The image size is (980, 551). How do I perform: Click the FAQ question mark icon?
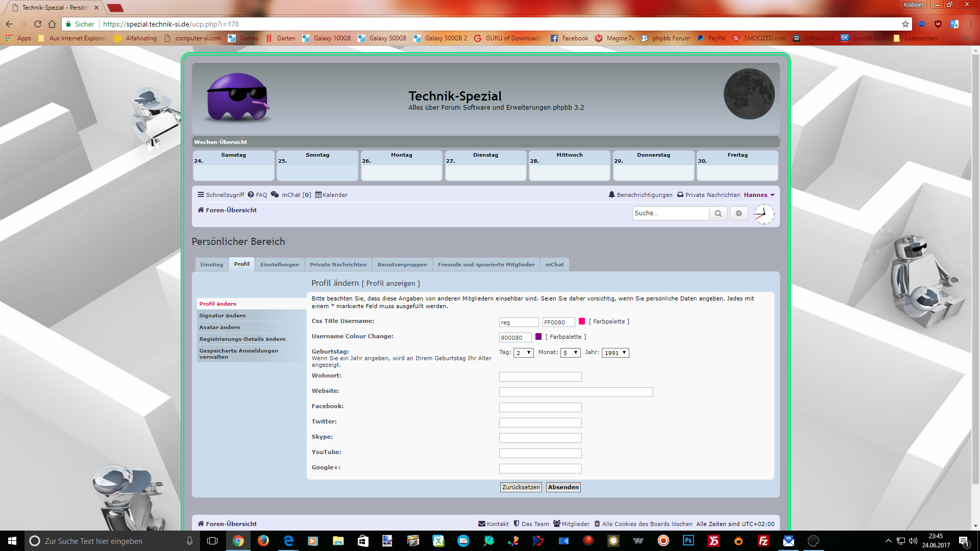[251, 194]
